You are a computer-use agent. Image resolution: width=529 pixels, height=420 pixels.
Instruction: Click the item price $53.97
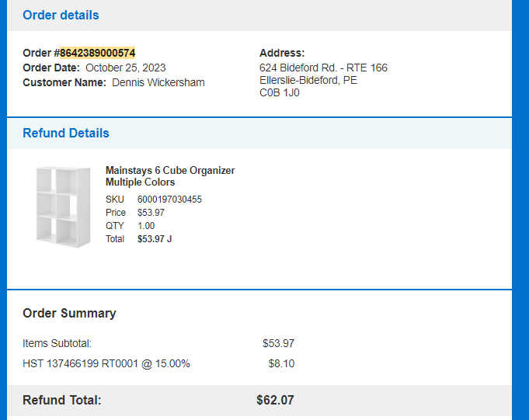click(151, 213)
